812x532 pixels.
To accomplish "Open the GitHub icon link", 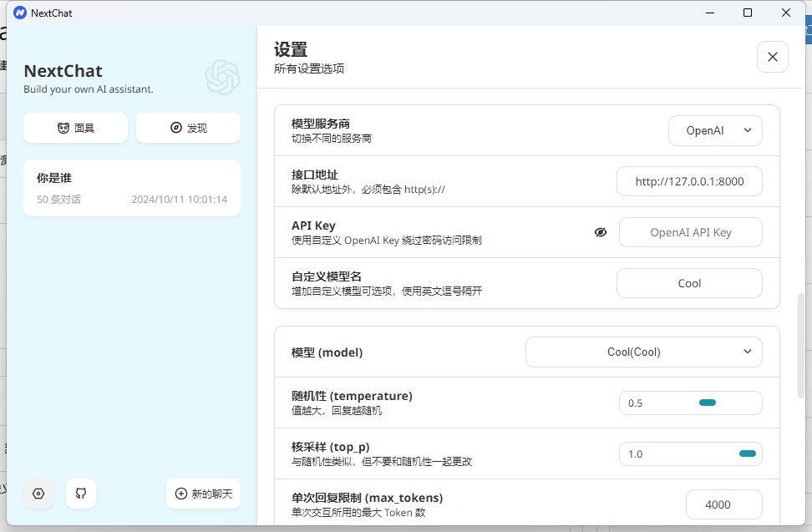I will click(81, 494).
